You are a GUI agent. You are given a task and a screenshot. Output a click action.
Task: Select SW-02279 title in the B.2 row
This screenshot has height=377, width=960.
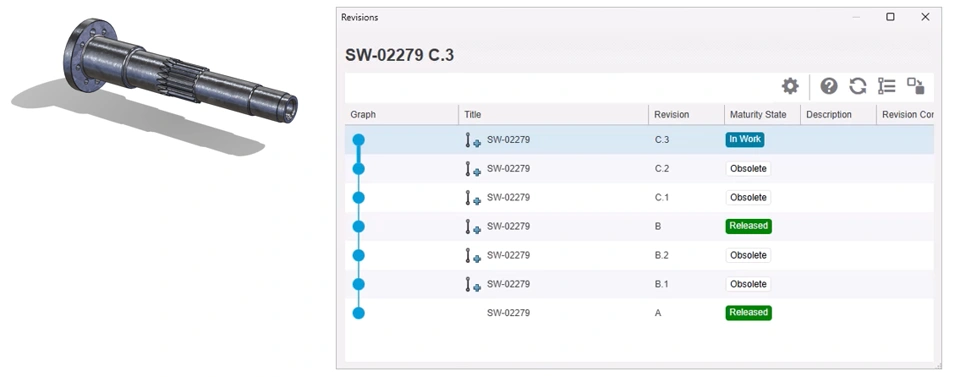pyautogui.click(x=508, y=255)
